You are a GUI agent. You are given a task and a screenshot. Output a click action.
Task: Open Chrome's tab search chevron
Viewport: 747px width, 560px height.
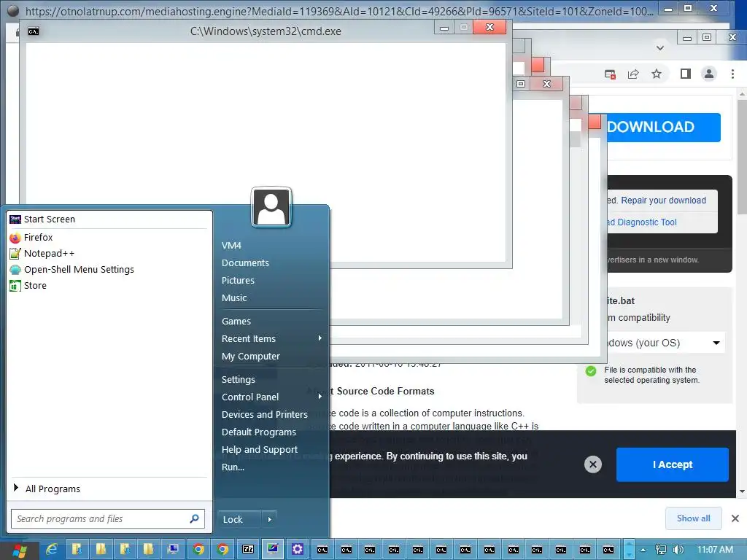pyautogui.click(x=659, y=47)
